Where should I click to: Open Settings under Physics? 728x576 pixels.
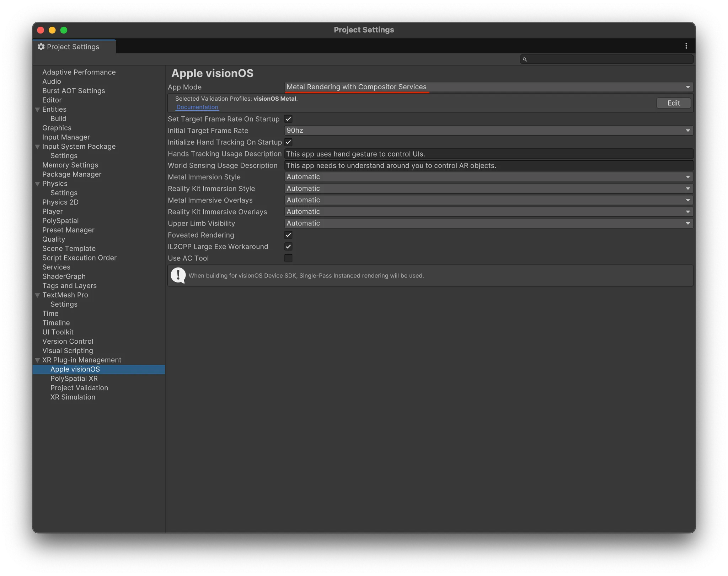coord(64,193)
